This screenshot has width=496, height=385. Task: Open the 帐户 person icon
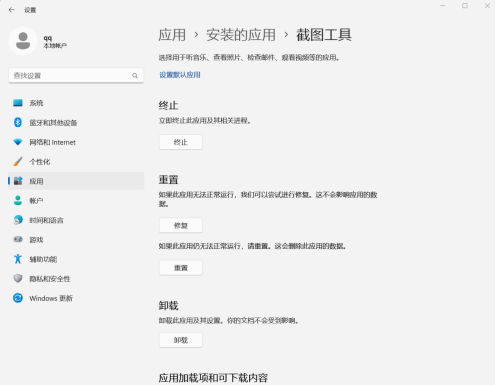[18, 200]
